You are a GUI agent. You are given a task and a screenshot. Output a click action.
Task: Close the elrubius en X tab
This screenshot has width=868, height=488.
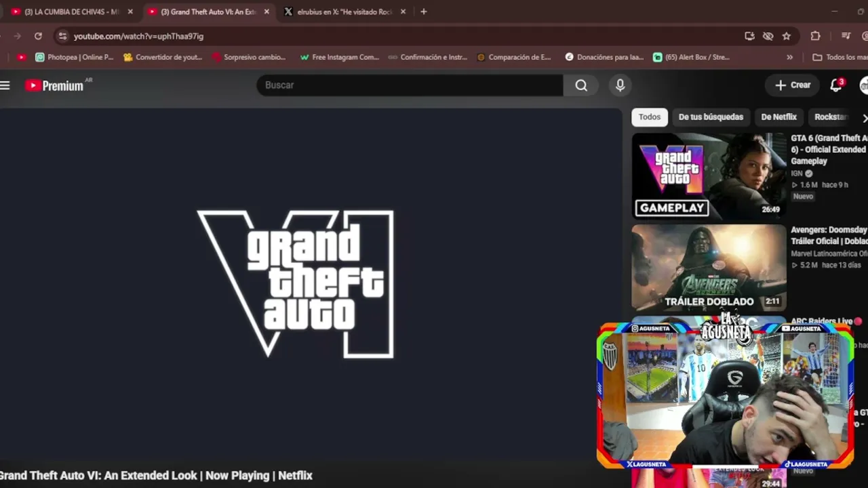[403, 12]
